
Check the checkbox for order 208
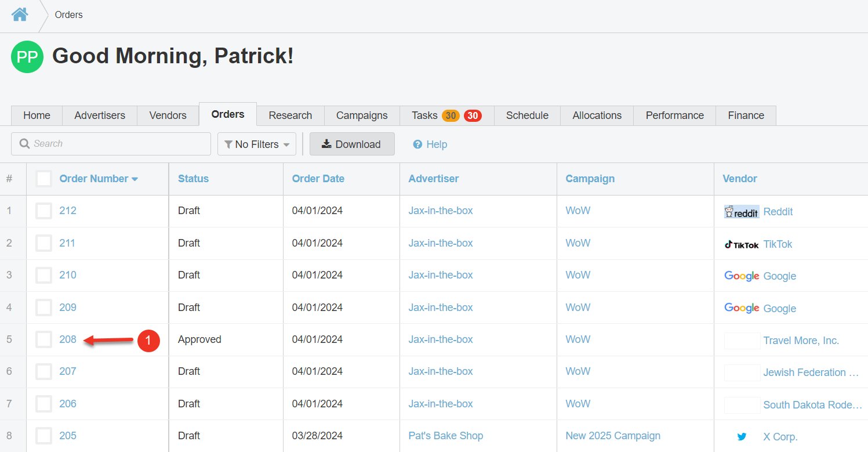43,339
